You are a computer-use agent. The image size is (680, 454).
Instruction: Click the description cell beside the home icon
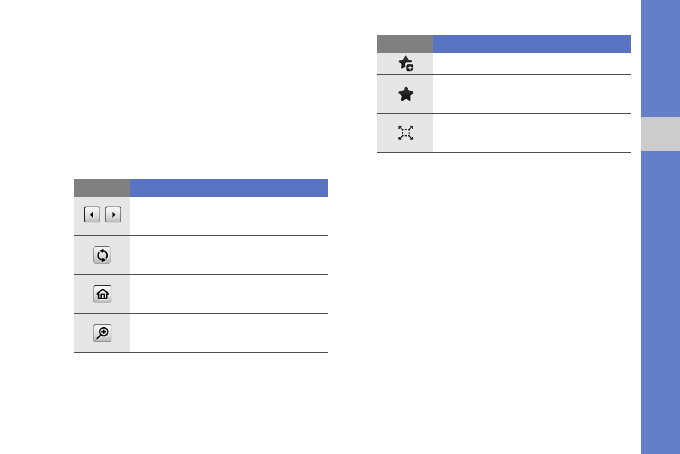coord(229,294)
